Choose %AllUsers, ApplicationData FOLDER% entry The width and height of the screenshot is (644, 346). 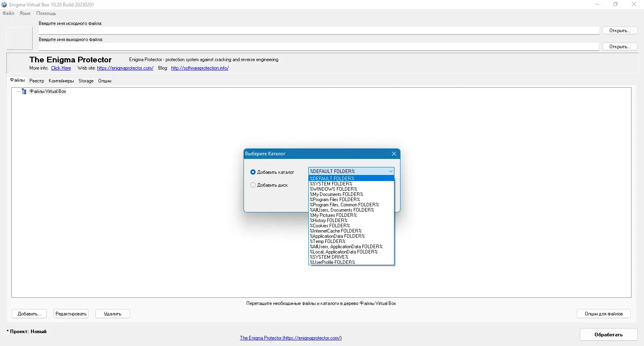(351, 247)
